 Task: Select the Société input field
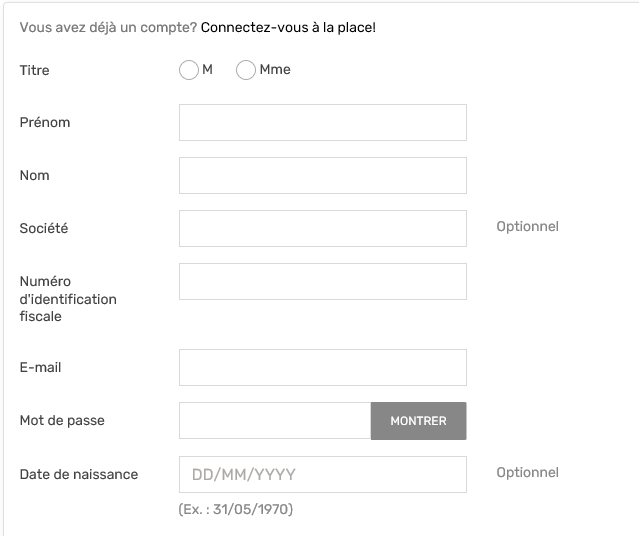[322, 228]
